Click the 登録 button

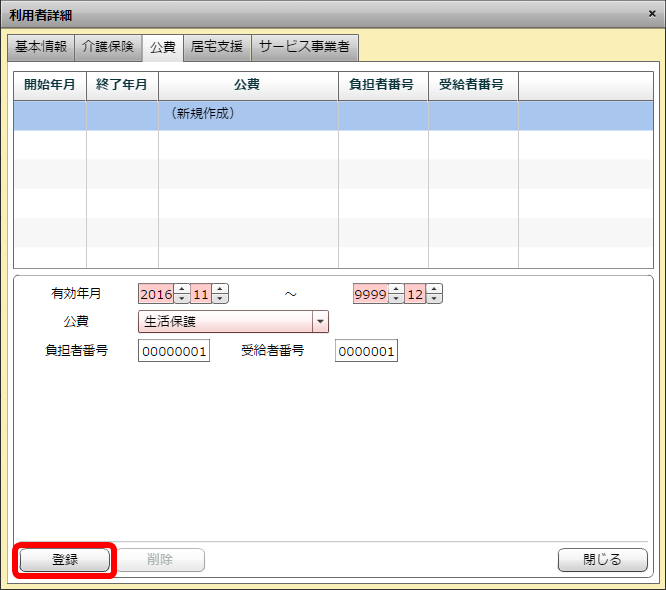tap(65, 560)
